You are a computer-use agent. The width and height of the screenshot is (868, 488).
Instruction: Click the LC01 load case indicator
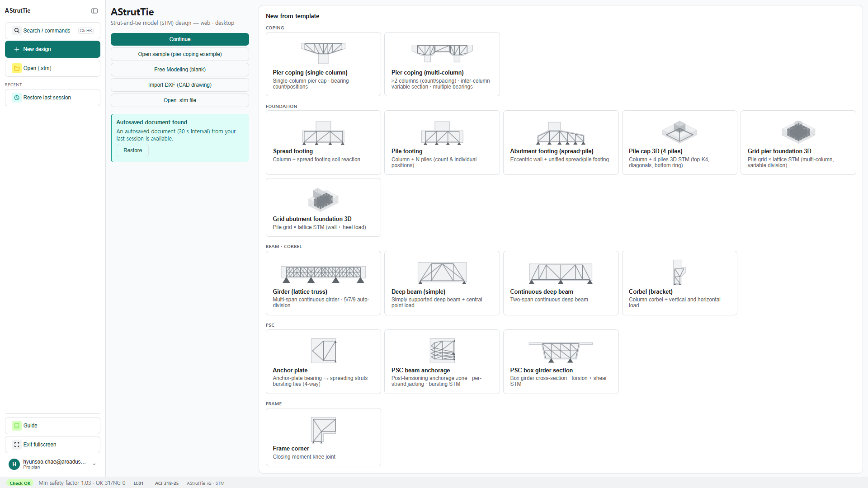[x=138, y=483]
